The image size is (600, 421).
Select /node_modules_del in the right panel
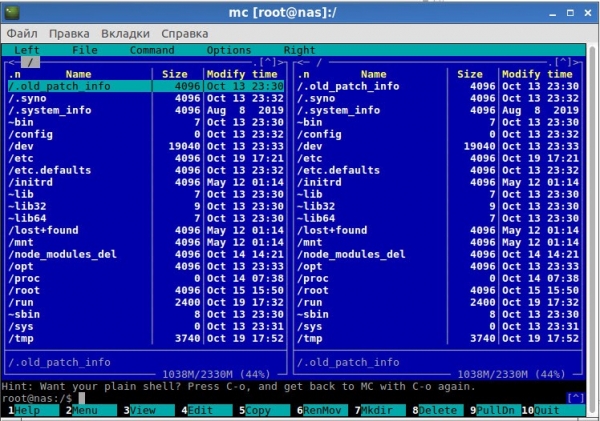352,254
